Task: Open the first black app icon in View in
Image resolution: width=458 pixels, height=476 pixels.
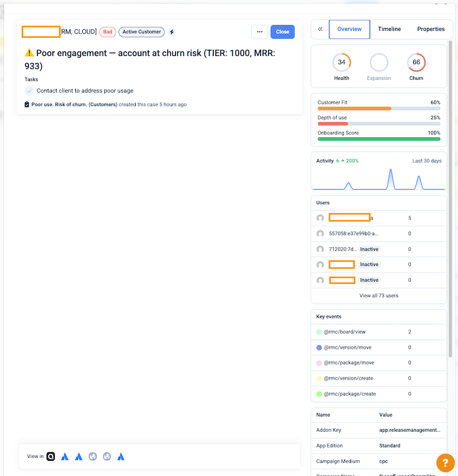Action: [51, 456]
